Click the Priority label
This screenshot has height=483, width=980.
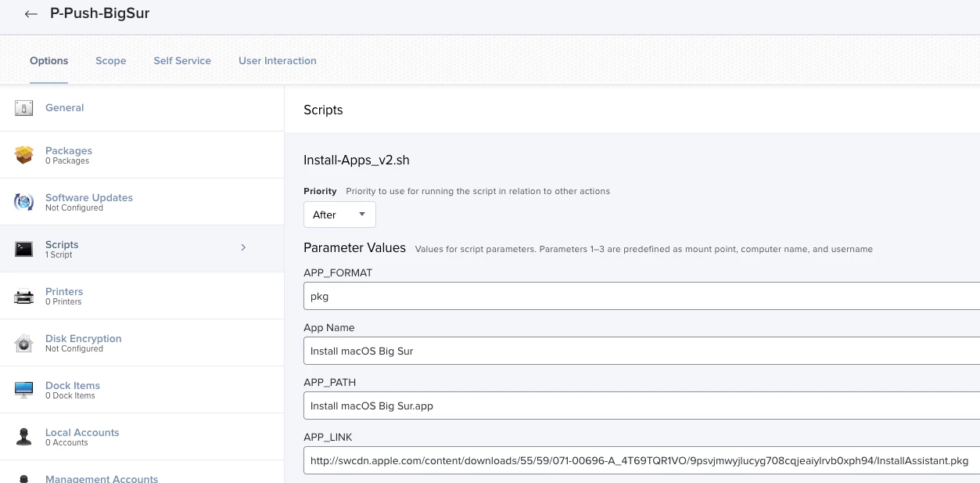click(320, 191)
